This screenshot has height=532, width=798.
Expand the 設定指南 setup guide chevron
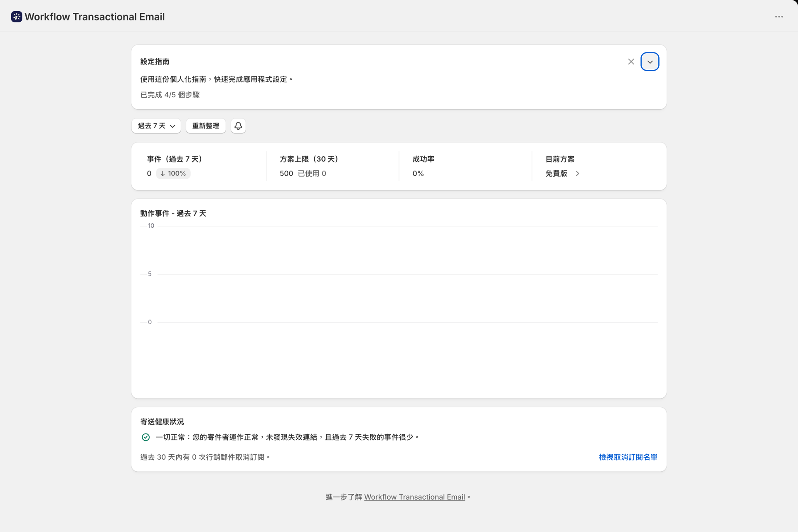point(650,62)
